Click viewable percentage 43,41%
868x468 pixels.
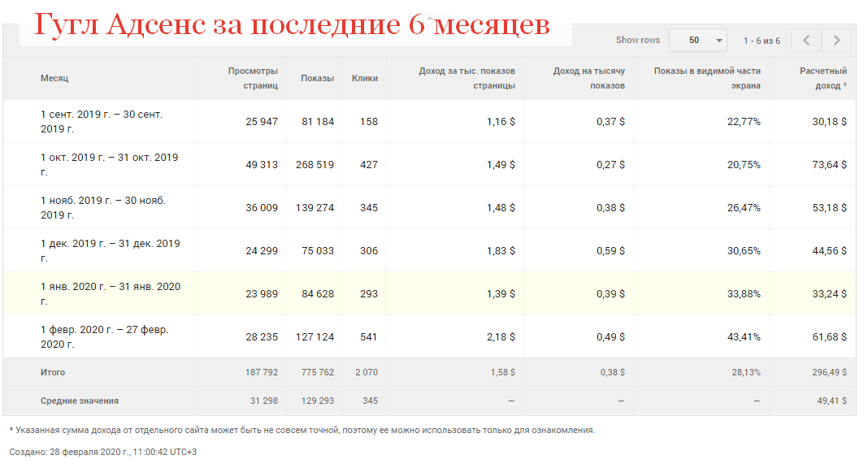(744, 337)
